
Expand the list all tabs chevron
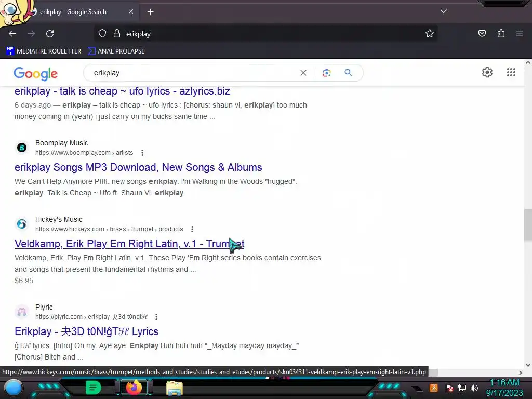[444, 11]
